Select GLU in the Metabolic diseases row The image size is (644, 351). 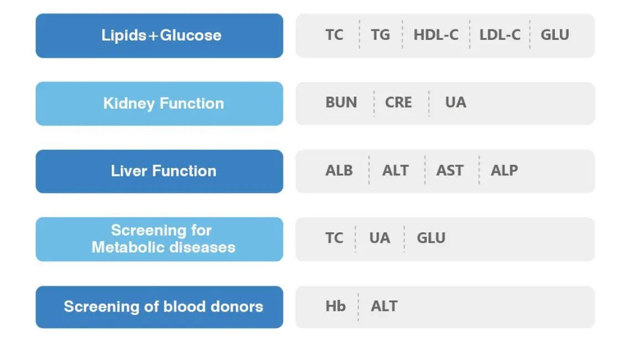click(431, 238)
